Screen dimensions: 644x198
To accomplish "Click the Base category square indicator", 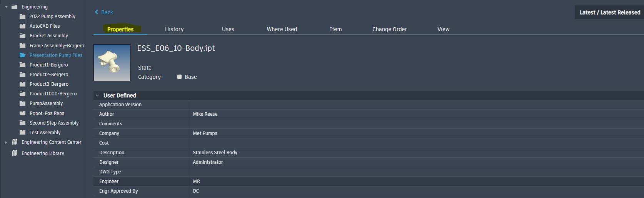I will [179, 77].
